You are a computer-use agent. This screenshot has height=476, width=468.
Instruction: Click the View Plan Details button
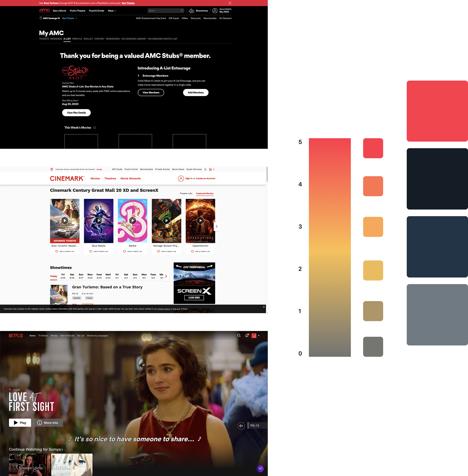tap(76, 113)
